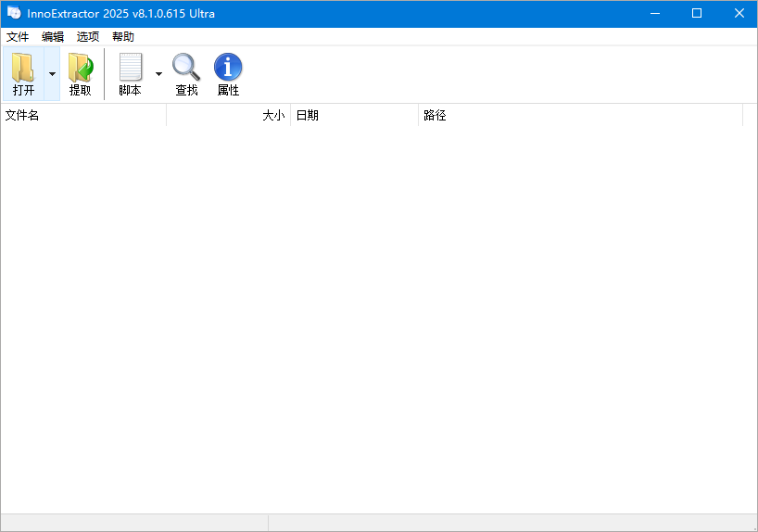Click the InnoExtractor app icon in title bar

[14, 13]
